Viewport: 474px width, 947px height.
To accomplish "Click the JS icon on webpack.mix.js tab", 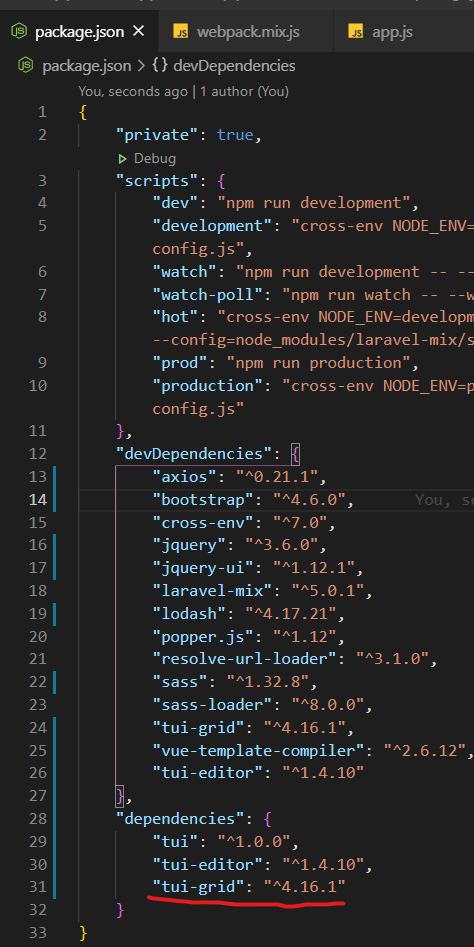I will [180, 31].
